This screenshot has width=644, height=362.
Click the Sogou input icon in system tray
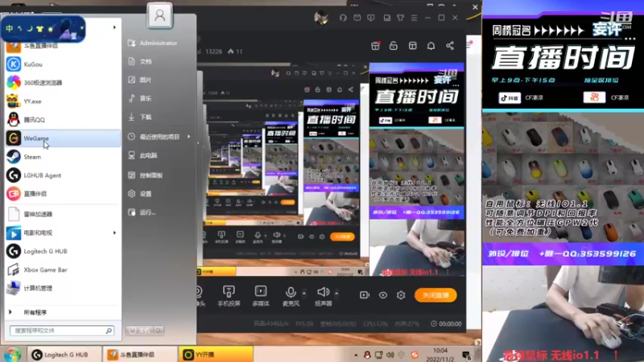415,355
